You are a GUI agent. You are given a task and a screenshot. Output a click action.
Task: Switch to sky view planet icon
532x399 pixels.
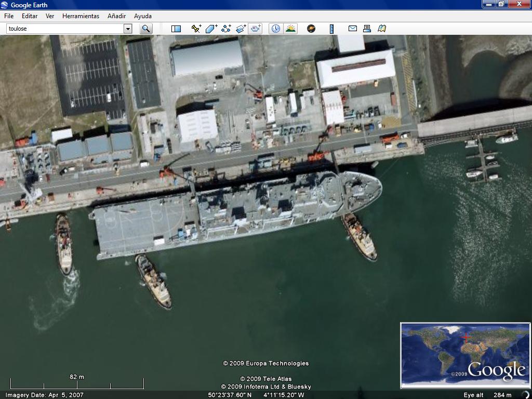[x=311, y=29]
